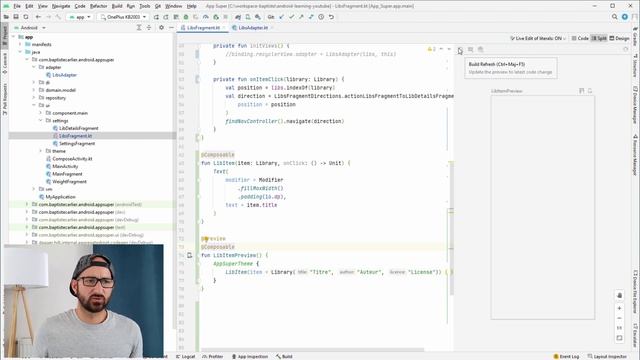Screen dimensions: 640x360
Task: Open the Logcat tool window
Action: pos(185,356)
